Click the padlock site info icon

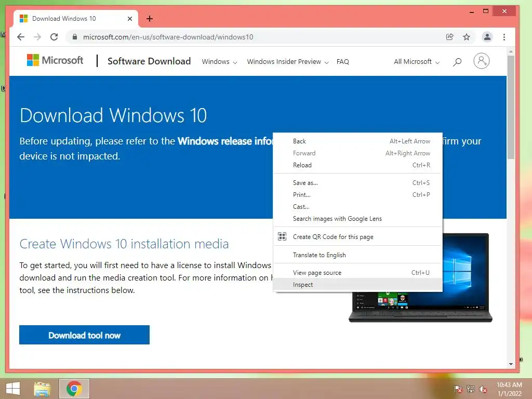75,37
